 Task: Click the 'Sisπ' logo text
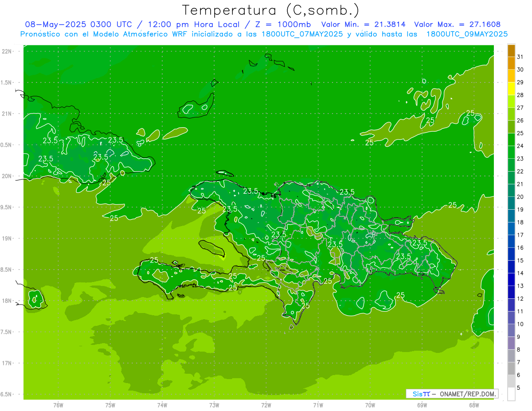[421, 394]
